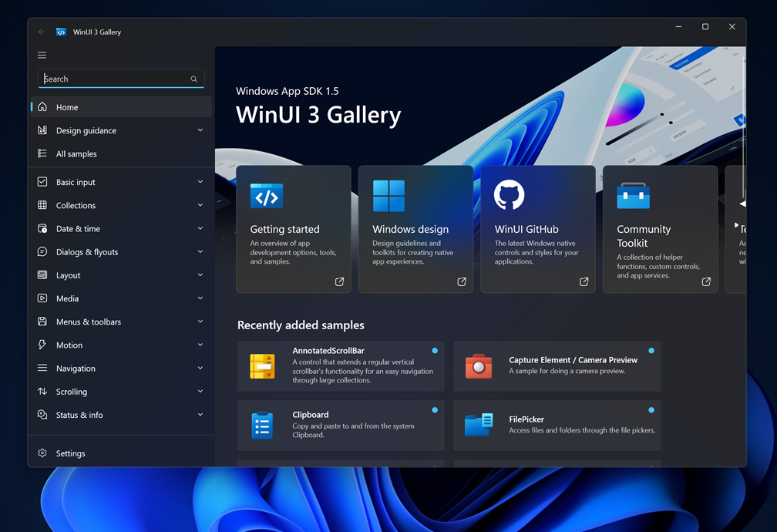The height and width of the screenshot is (532, 777).
Task: Click the Design guidance icon
Action: [42, 130]
